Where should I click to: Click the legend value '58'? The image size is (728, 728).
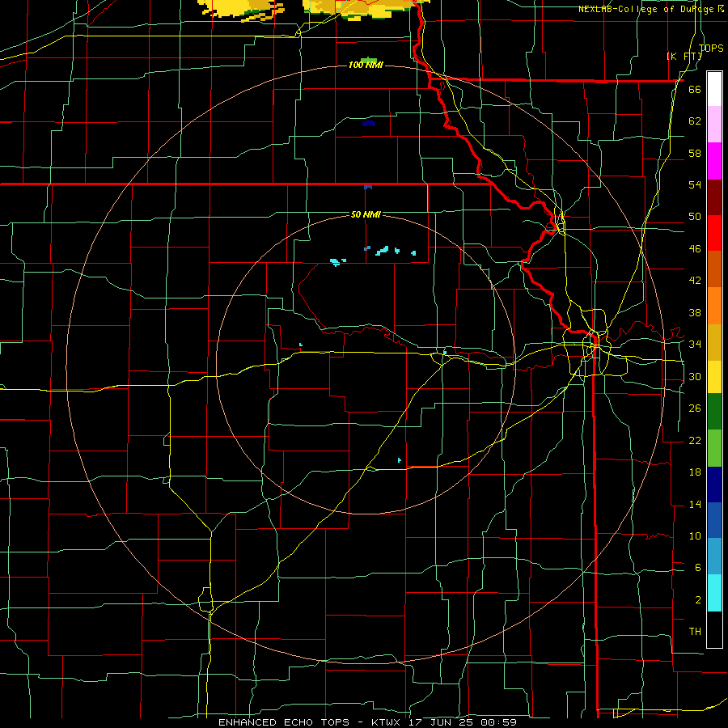tap(695, 153)
